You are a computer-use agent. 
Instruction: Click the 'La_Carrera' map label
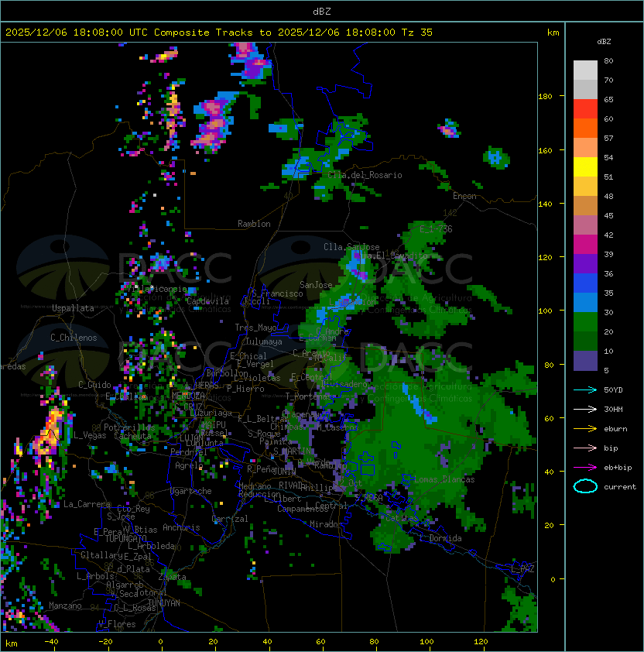point(87,504)
